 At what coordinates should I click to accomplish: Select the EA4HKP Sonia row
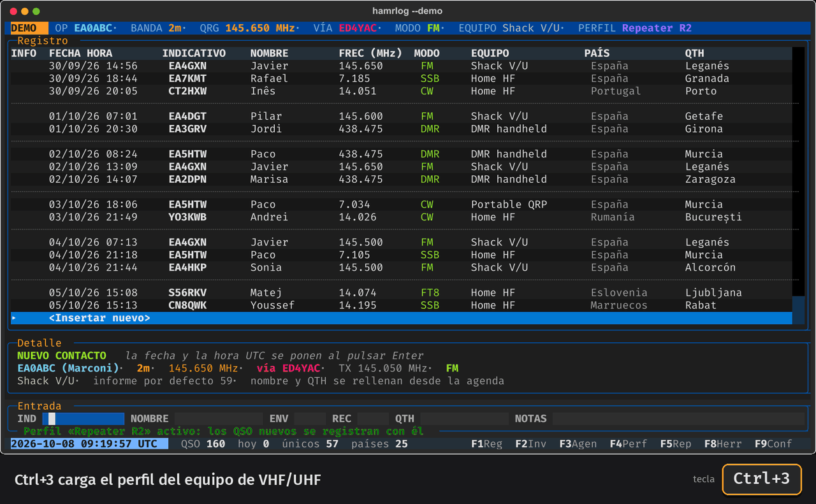coord(402,268)
